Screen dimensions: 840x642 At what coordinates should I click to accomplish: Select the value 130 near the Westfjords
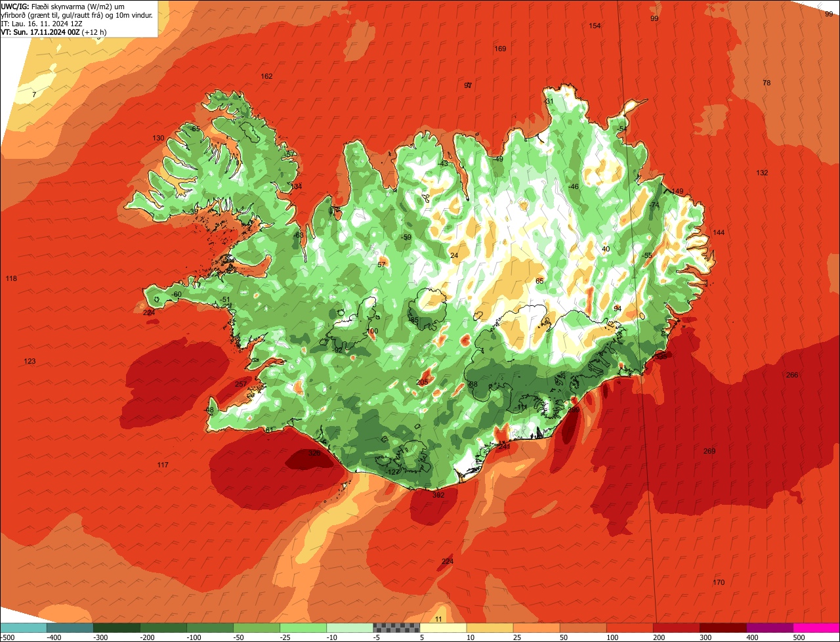[158, 138]
